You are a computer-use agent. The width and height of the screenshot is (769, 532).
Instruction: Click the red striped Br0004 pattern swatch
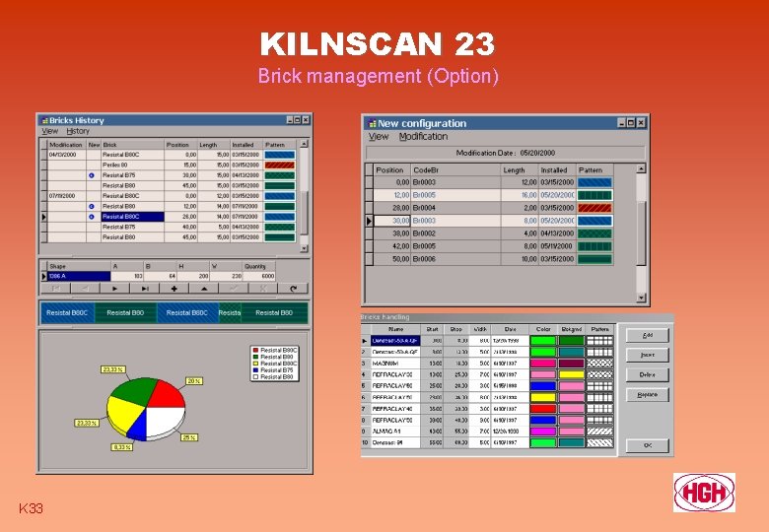[x=594, y=208]
